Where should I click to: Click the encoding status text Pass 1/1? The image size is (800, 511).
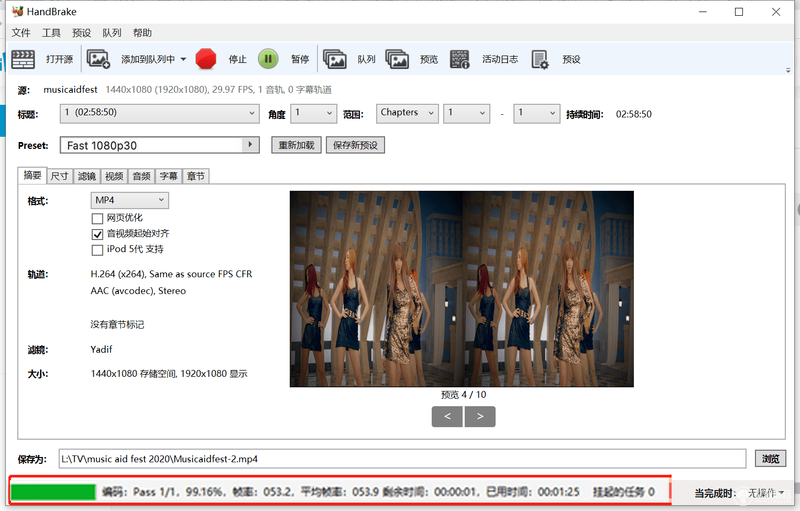[x=154, y=492]
